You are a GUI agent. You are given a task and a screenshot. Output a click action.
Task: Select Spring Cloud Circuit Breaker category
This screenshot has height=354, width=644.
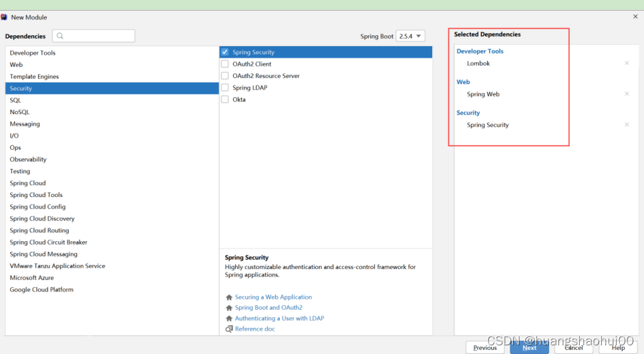112,242
